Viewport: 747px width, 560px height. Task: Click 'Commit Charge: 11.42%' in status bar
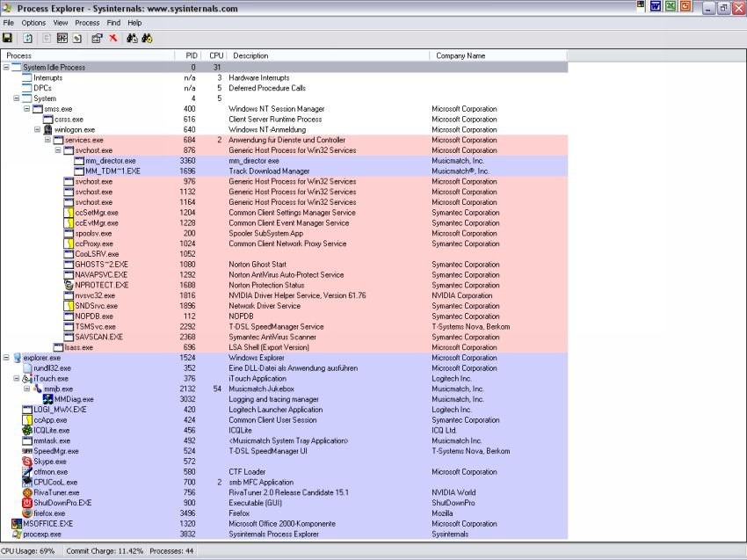click(x=105, y=551)
